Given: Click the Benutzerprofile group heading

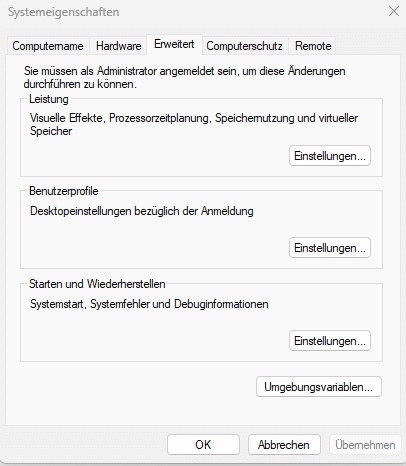Looking at the screenshot, I should (64, 191).
